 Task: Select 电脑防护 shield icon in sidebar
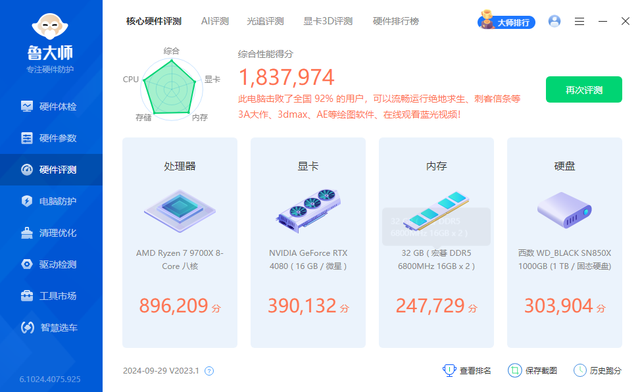pyautogui.click(x=27, y=201)
